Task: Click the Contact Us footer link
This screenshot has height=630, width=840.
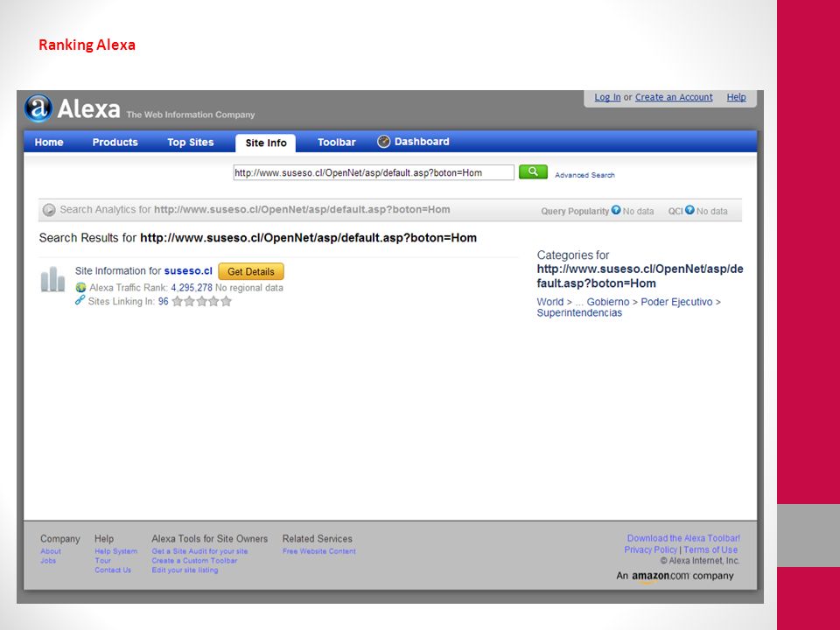Action: click(x=113, y=570)
